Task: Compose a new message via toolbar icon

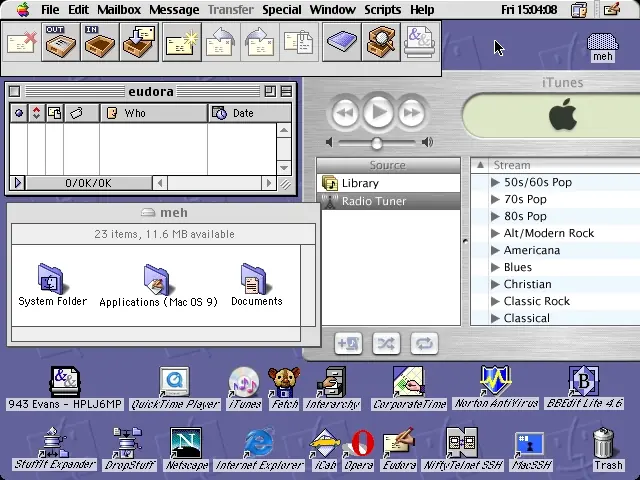Action: click(x=181, y=42)
